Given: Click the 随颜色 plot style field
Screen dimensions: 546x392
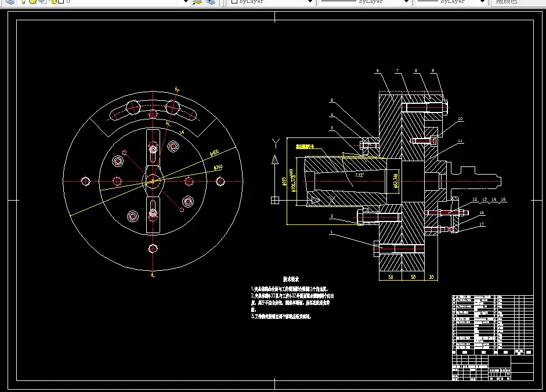Looking at the screenshot, I should 518,2.
